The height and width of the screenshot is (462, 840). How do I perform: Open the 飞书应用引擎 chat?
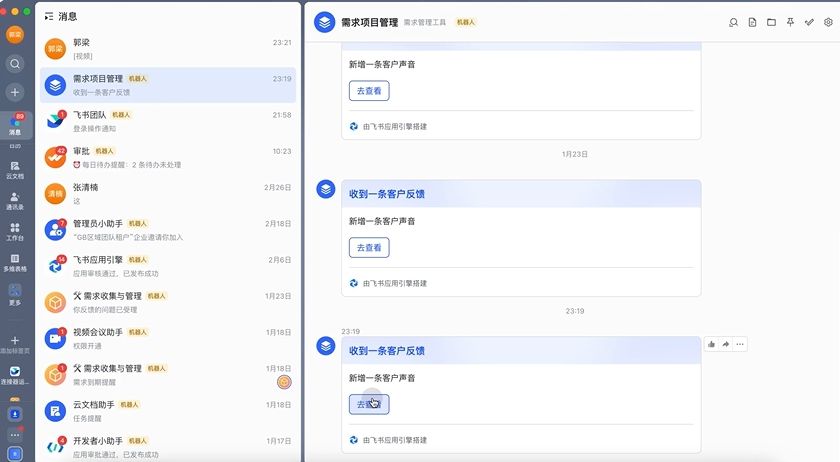point(168,266)
